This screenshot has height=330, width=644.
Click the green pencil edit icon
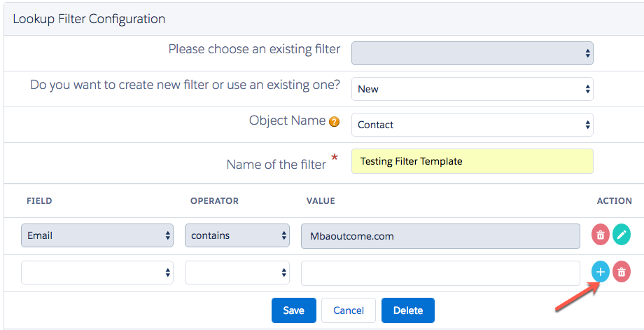[x=622, y=235]
